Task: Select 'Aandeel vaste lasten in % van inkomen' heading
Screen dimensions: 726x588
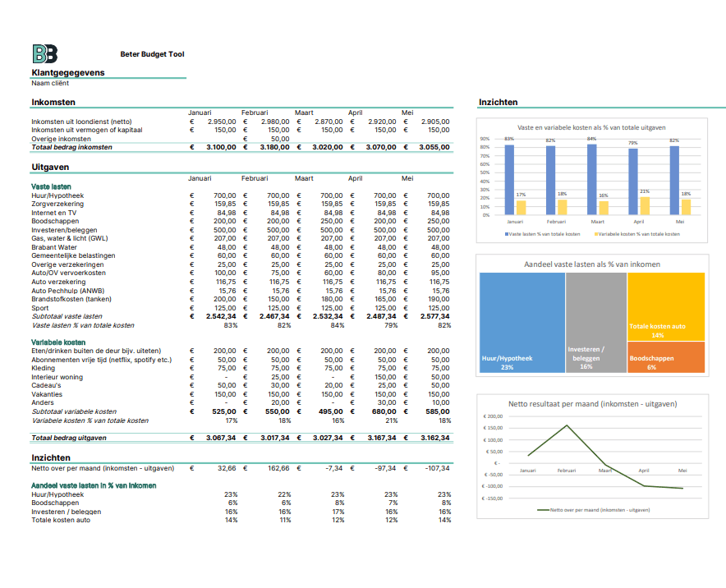Action: 94,485
